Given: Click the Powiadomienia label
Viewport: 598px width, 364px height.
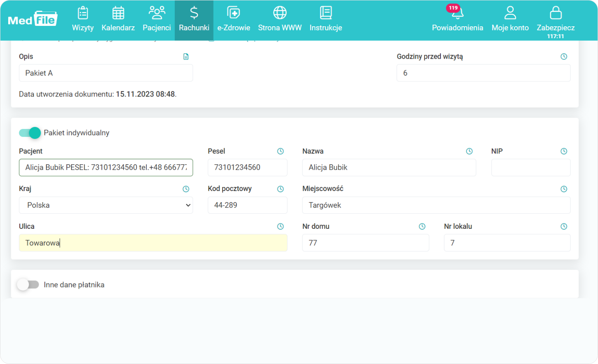Looking at the screenshot, I should 457,28.
